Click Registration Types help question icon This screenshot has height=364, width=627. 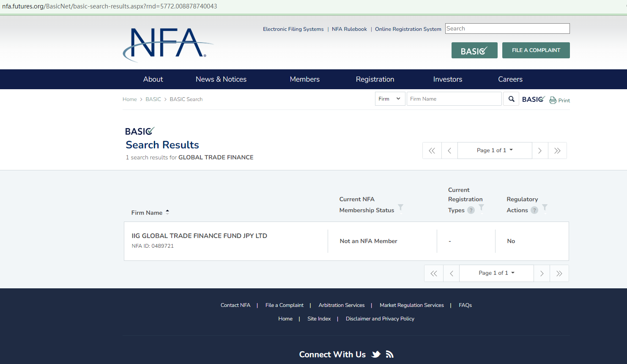pyautogui.click(x=471, y=210)
